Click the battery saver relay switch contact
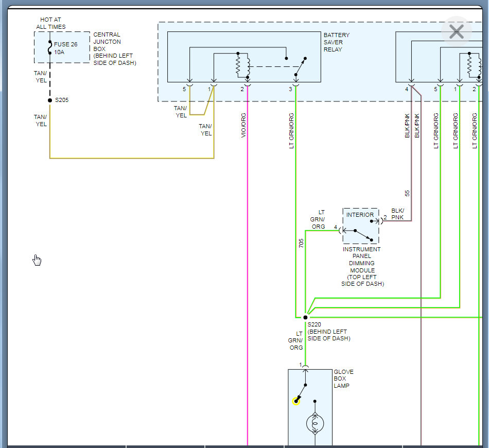Image resolution: width=489 pixels, height=448 pixels. point(300,66)
